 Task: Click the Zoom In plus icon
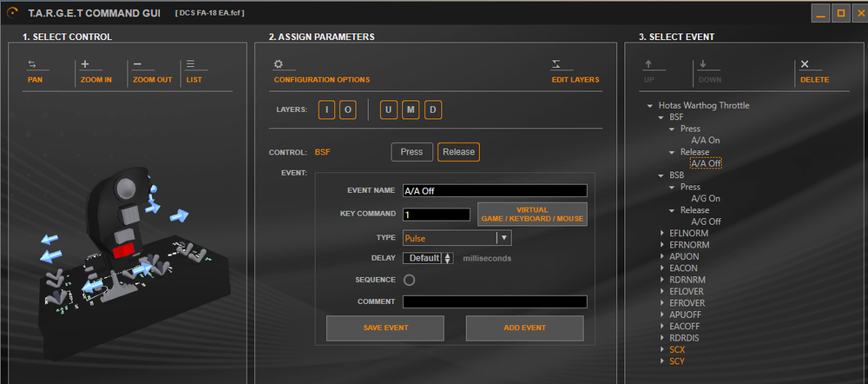point(85,64)
